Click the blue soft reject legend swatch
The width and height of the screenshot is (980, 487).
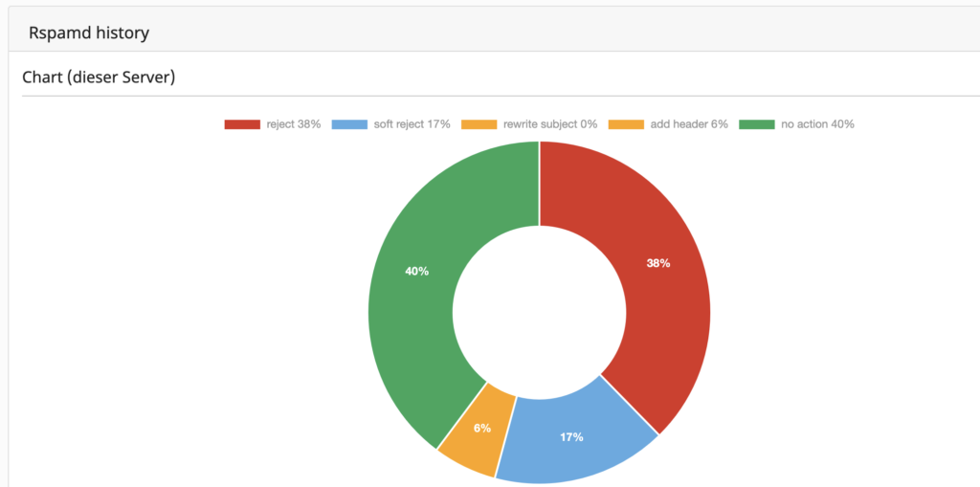point(350,124)
